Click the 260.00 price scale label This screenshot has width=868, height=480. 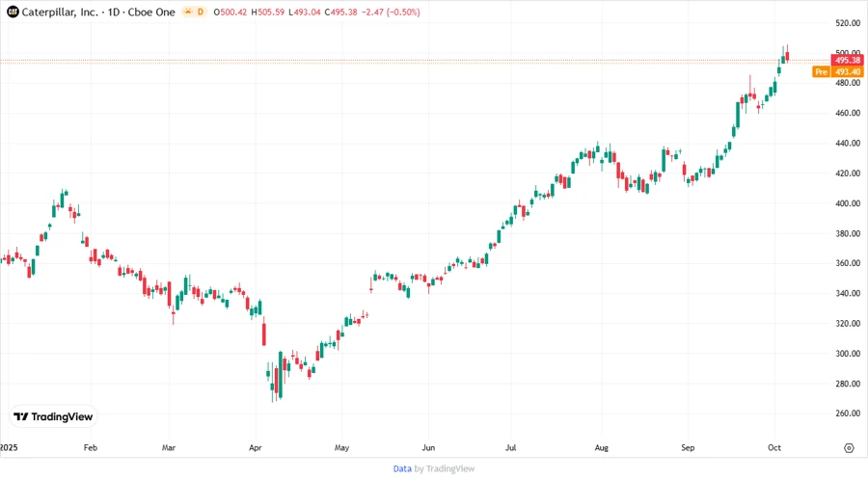[x=849, y=413]
